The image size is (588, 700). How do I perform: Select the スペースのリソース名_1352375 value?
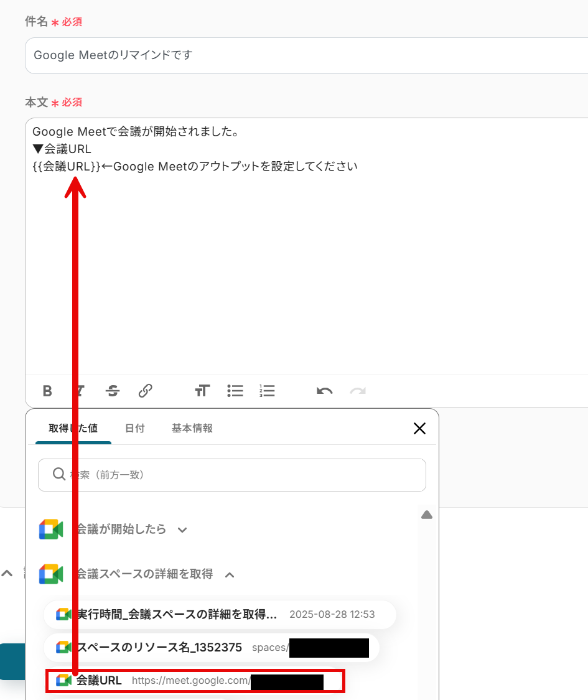(212, 647)
